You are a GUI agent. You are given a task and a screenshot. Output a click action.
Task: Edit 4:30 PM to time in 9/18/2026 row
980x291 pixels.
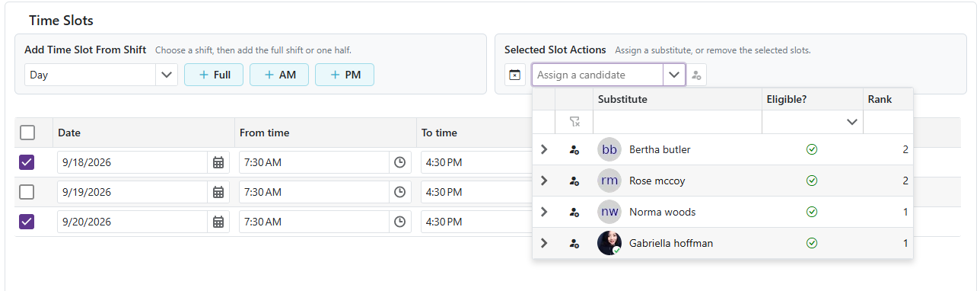476,162
